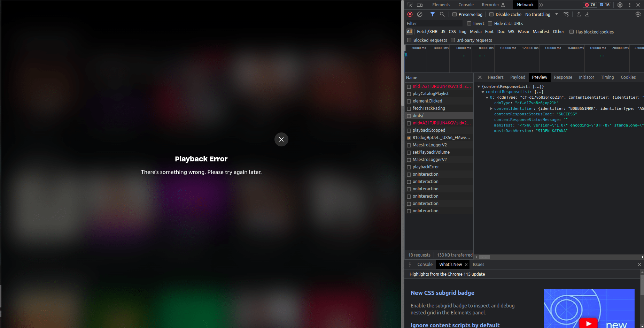Stop recording network log

click(410, 14)
